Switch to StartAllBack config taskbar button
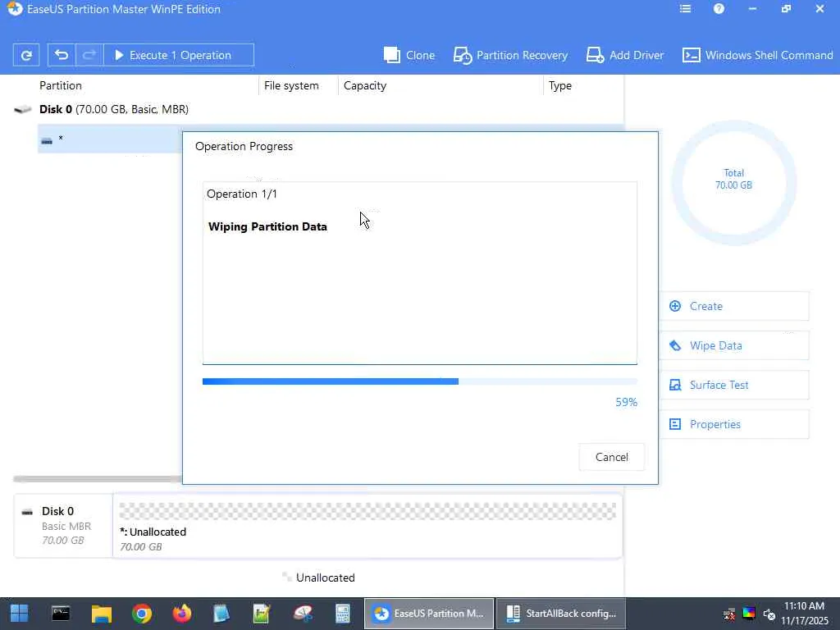Screen dimensions: 840x630 point(561,614)
